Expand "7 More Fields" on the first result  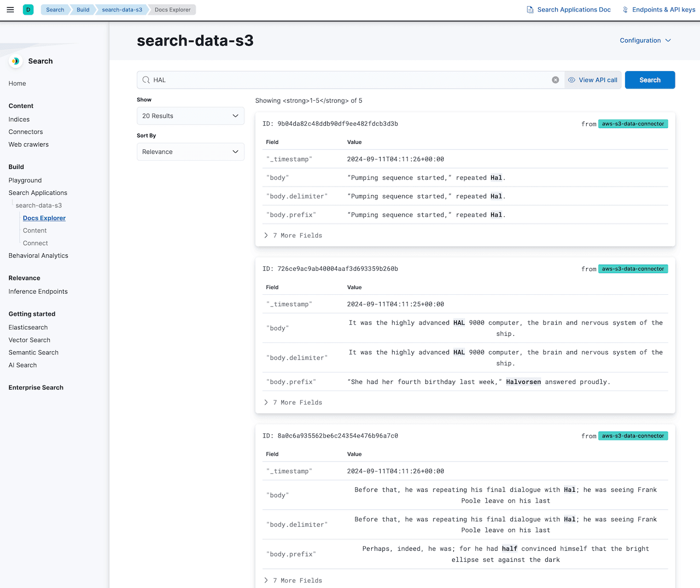[x=293, y=235]
